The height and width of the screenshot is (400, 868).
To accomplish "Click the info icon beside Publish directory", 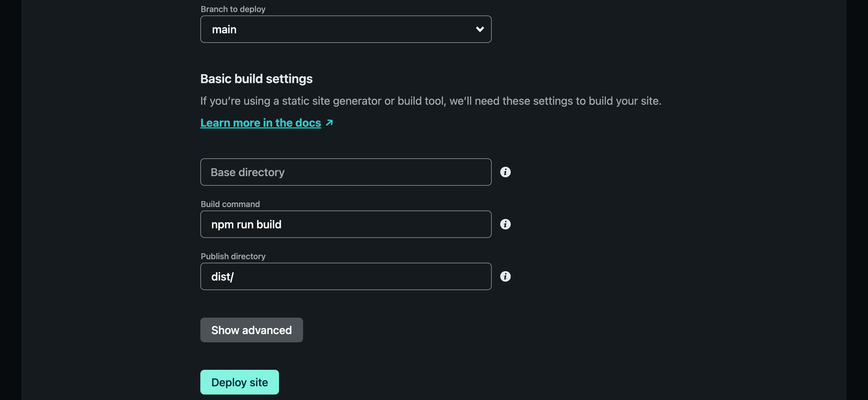I will (505, 276).
